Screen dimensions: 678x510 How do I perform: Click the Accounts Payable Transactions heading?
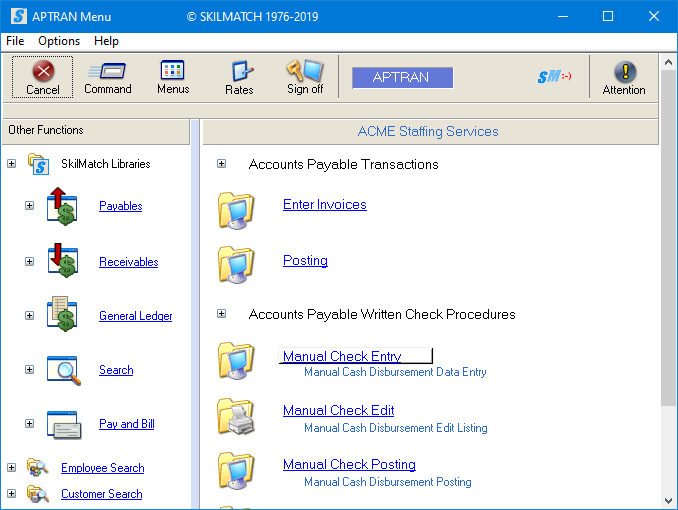343,164
